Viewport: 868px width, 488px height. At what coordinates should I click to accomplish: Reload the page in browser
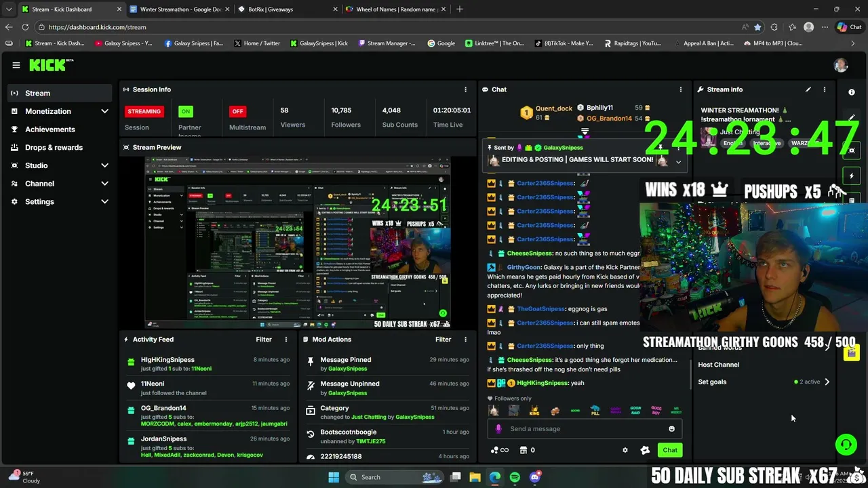pos(25,27)
